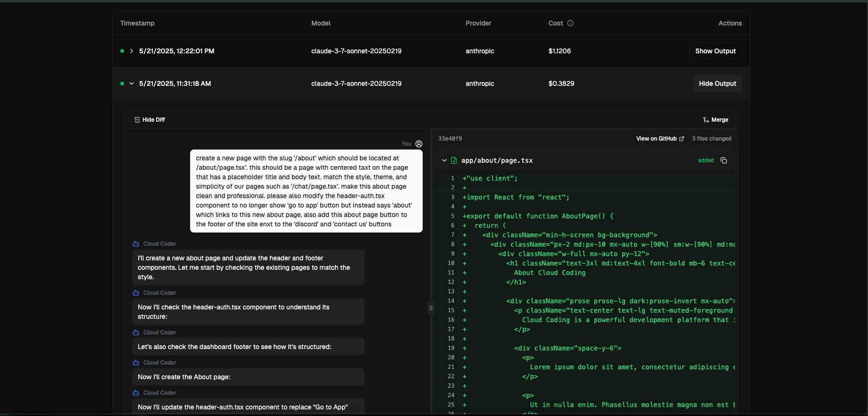Click the Merge button
Image resolution: width=868 pixels, height=416 pixels.
tap(716, 120)
